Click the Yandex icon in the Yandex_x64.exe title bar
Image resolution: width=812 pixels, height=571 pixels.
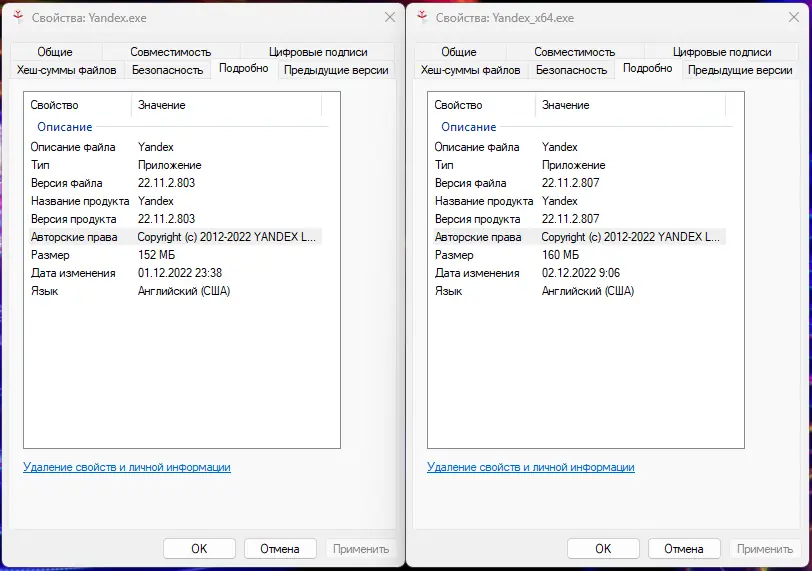[x=421, y=17]
